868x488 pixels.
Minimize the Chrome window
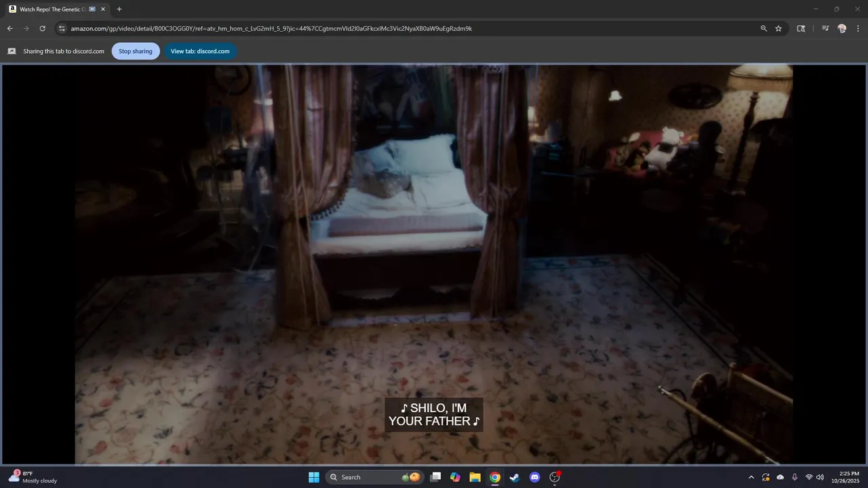816,9
